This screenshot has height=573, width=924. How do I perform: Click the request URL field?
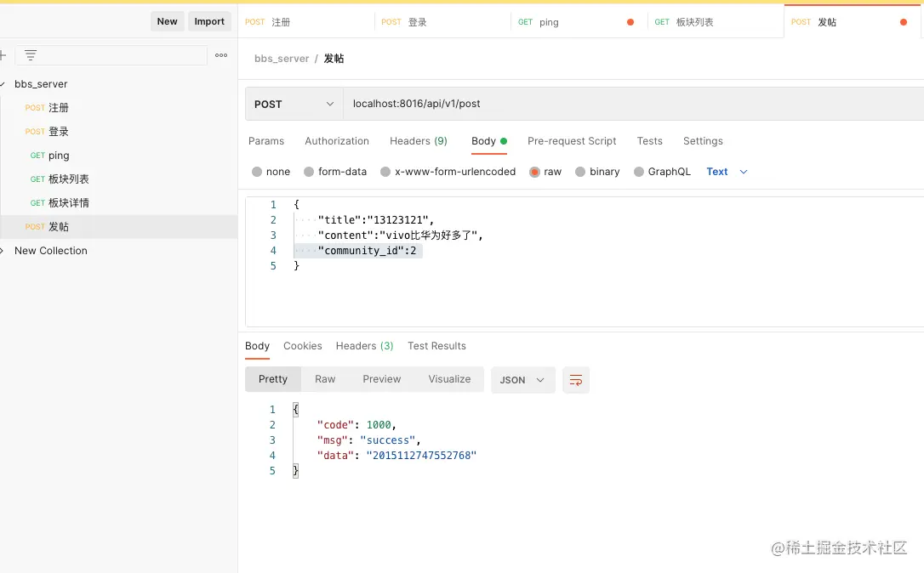pyautogui.click(x=634, y=105)
